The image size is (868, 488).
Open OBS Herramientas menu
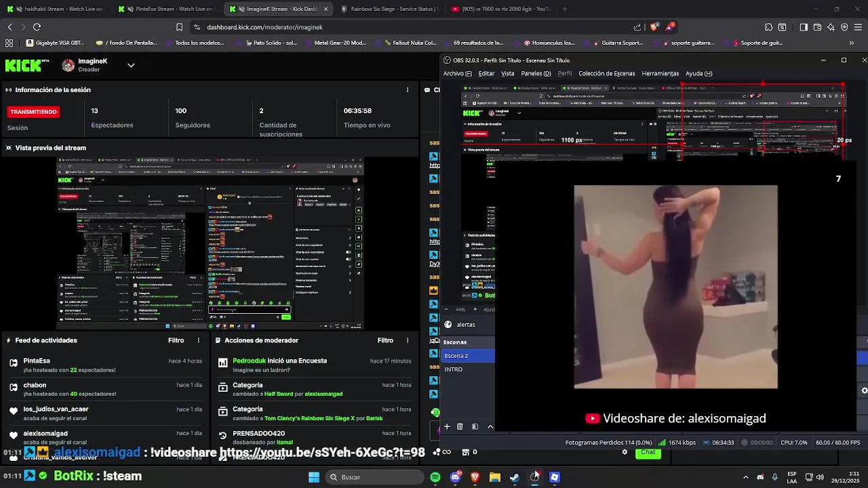(660, 73)
